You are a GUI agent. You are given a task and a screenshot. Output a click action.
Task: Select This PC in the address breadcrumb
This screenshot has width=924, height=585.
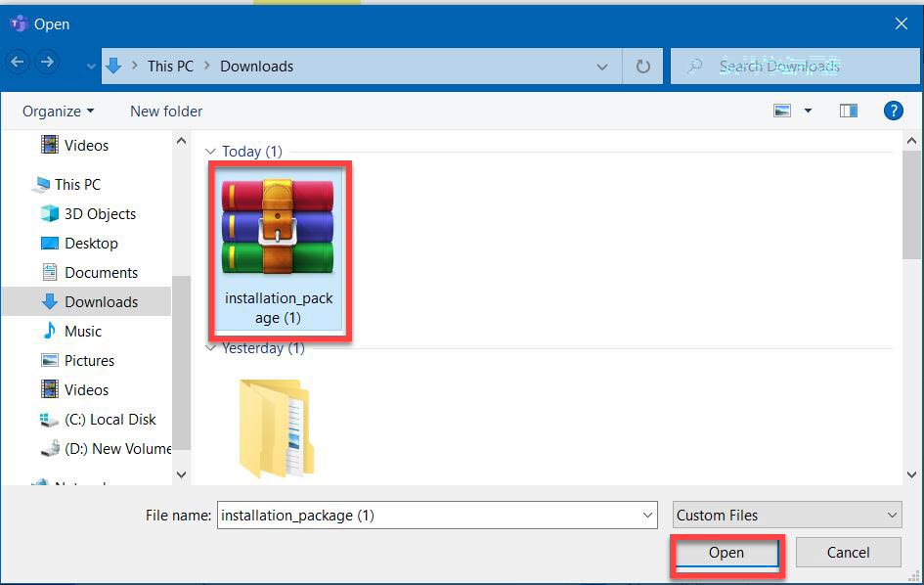(x=170, y=67)
